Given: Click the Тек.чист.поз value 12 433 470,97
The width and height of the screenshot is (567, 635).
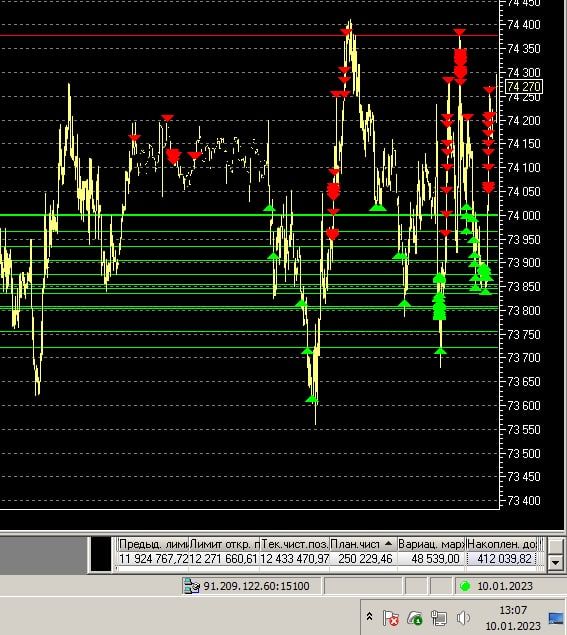Looking at the screenshot, I should tap(294, 559).
